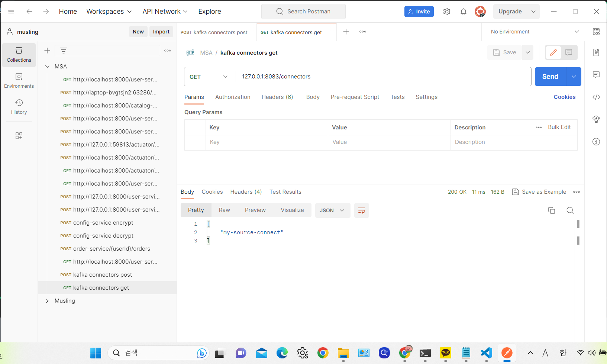Open the Pre-request Script tab

355,97
